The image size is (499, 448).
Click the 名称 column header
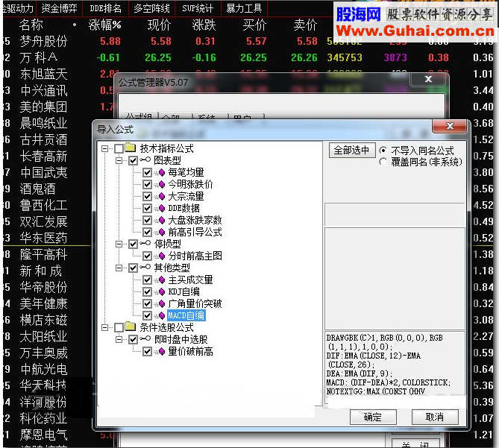[31, 25]
